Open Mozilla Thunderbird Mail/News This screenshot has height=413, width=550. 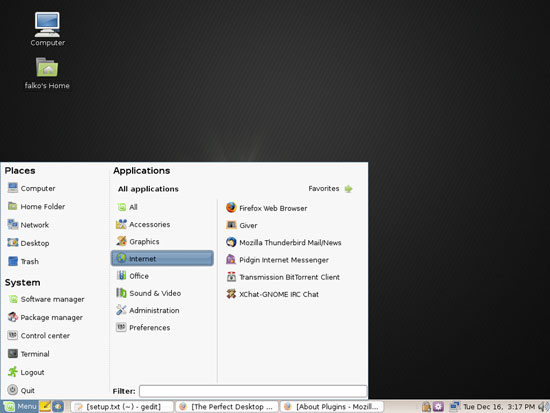pyautogui.click(x=284, y=242)
